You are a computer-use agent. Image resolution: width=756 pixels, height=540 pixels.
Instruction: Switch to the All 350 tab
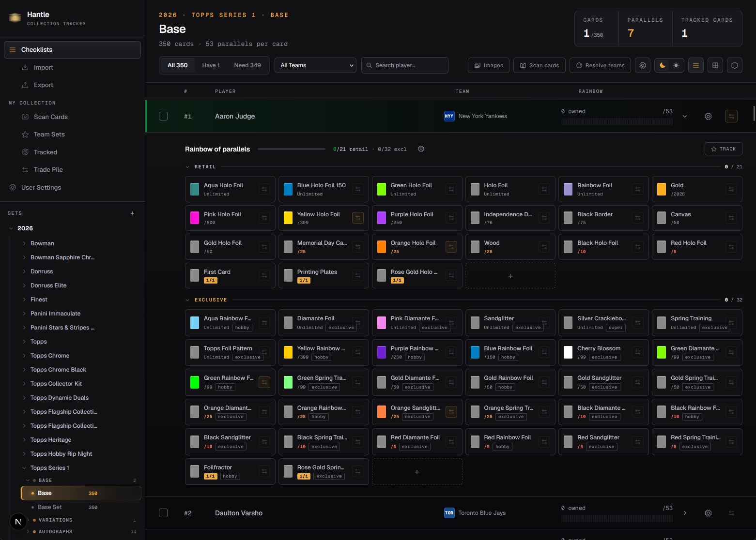(x=177, y=65)
